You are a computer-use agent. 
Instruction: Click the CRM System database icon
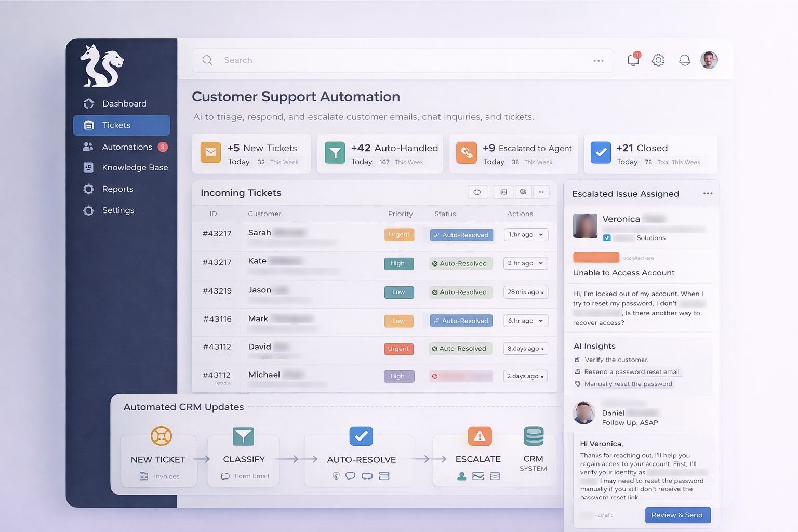point(534,436)
